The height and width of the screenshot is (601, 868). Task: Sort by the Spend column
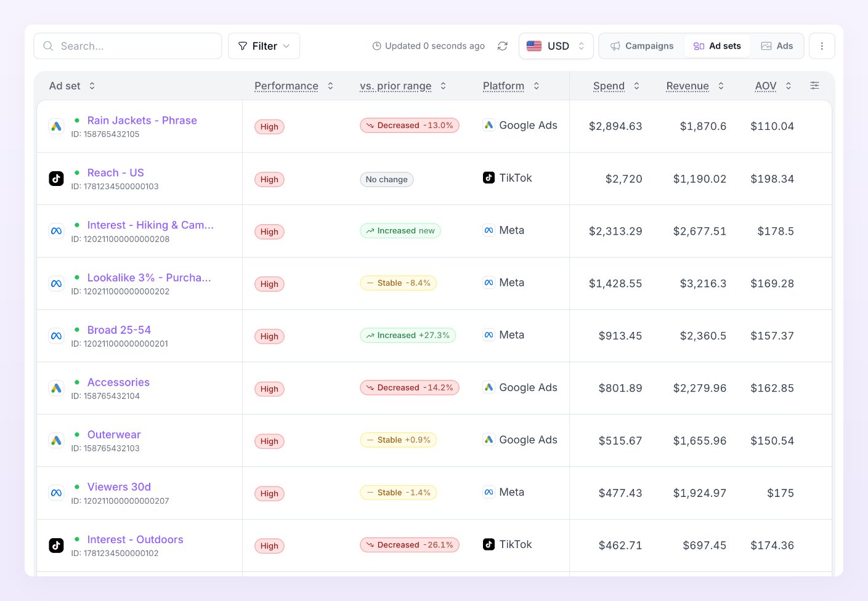point(617,86)
